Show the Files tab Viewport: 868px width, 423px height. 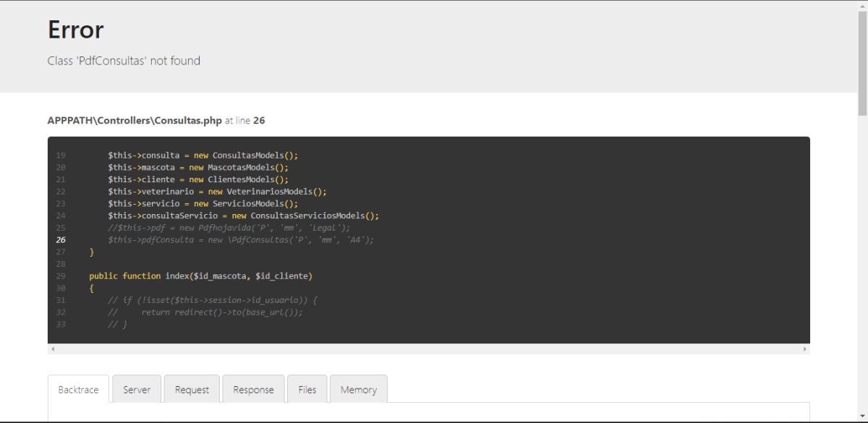click(x=307, y=389)
